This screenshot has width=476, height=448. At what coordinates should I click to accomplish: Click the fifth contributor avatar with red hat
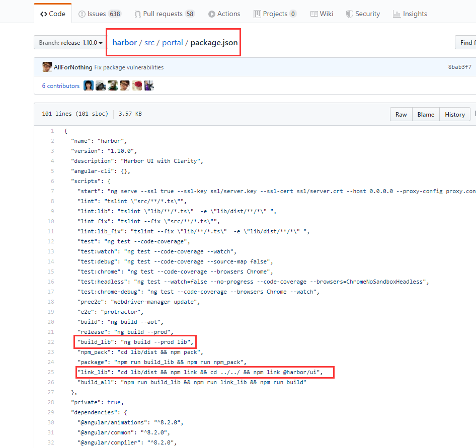(137, 85)
